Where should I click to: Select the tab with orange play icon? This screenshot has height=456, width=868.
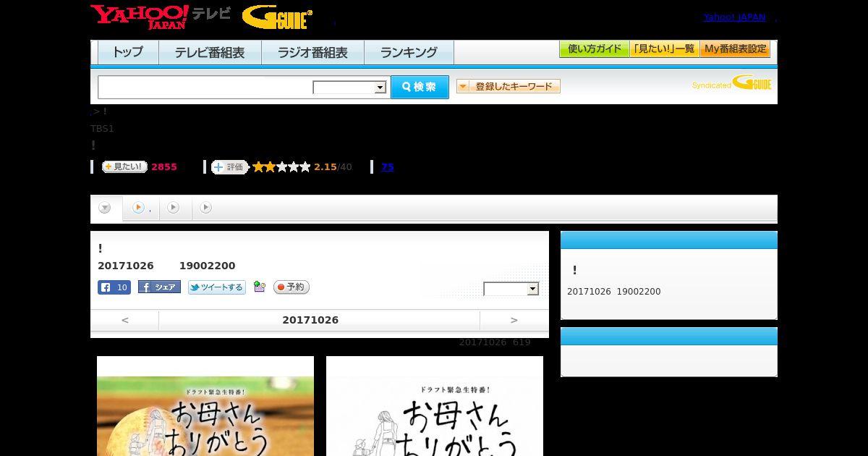pos(140,208)
